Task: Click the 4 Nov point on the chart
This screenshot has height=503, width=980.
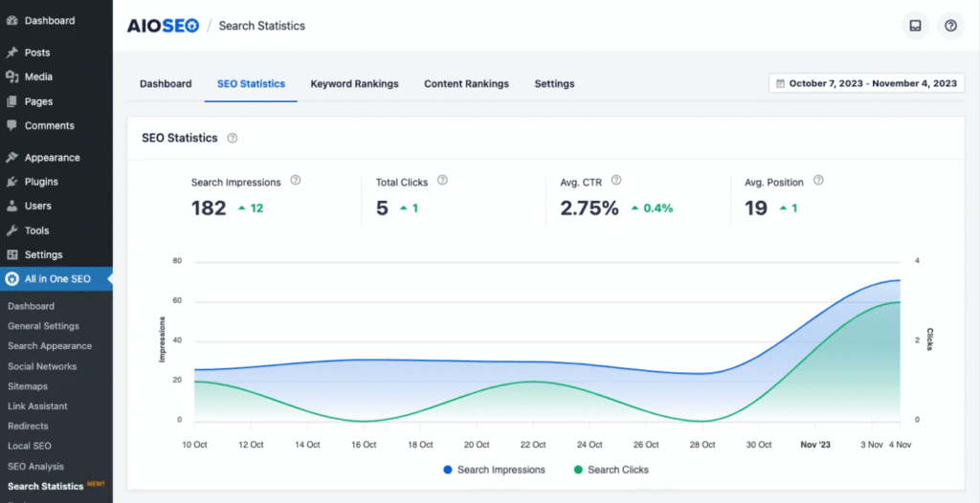Action: pyautogui.click(x=900, y=280)
